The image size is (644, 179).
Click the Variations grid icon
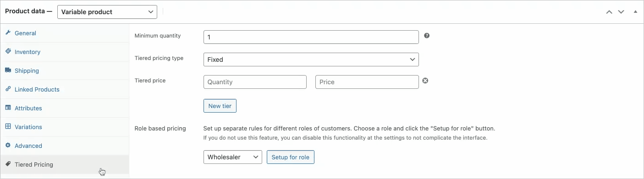tap(8, 127)
